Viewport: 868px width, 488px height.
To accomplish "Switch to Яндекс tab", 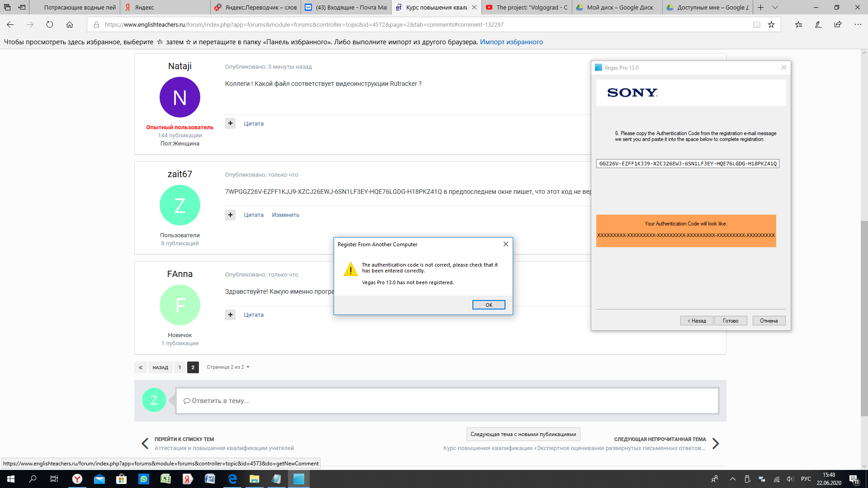I will tap(165, 7).
